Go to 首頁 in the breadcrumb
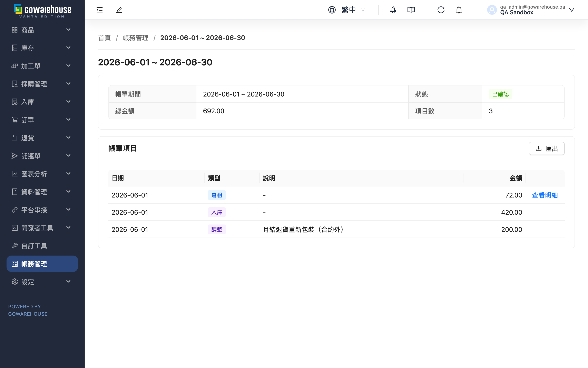 click(x=105, y=38)
